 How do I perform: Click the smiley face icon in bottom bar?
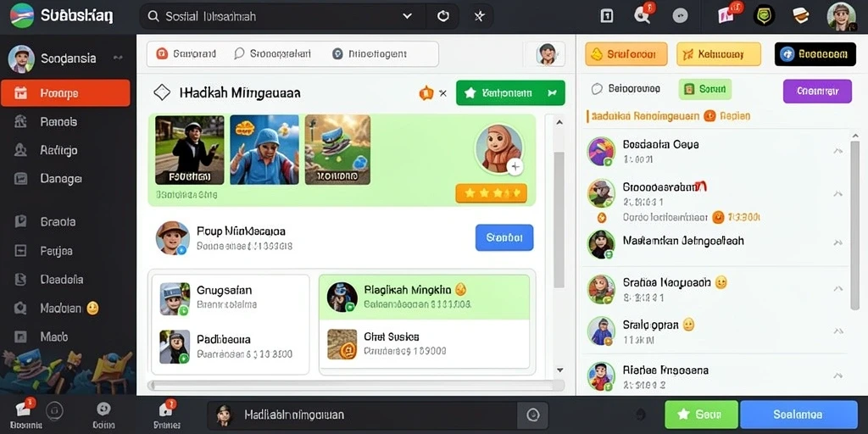pyautogui.click(x=103, y=409)
